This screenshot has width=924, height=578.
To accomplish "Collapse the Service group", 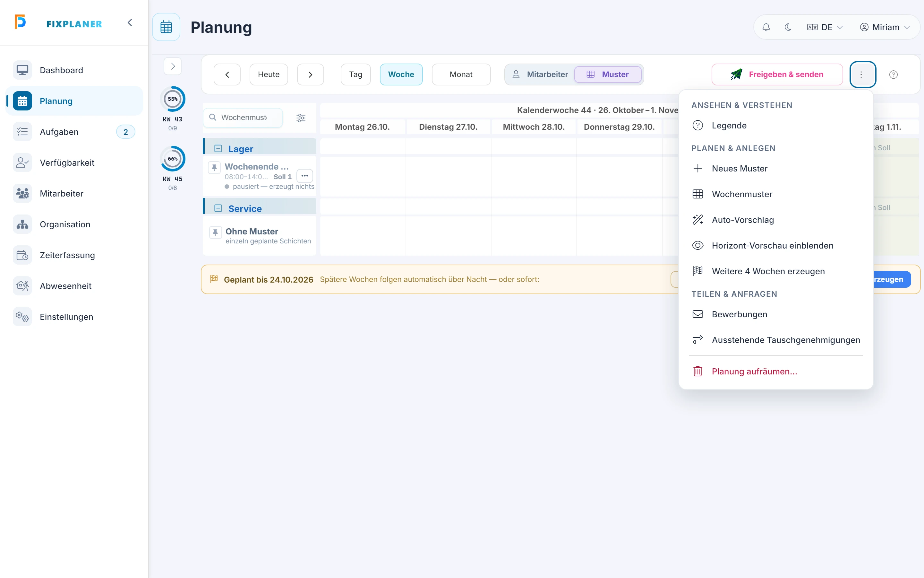I will pyautogui.click(x=218, y=208).
